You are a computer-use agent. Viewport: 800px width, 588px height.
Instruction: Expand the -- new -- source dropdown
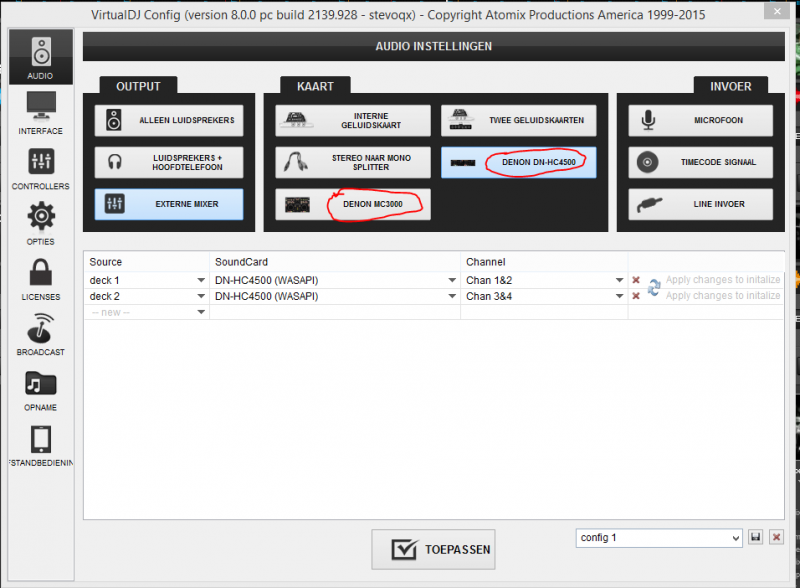pyautogui.click(x=201, y=312)
